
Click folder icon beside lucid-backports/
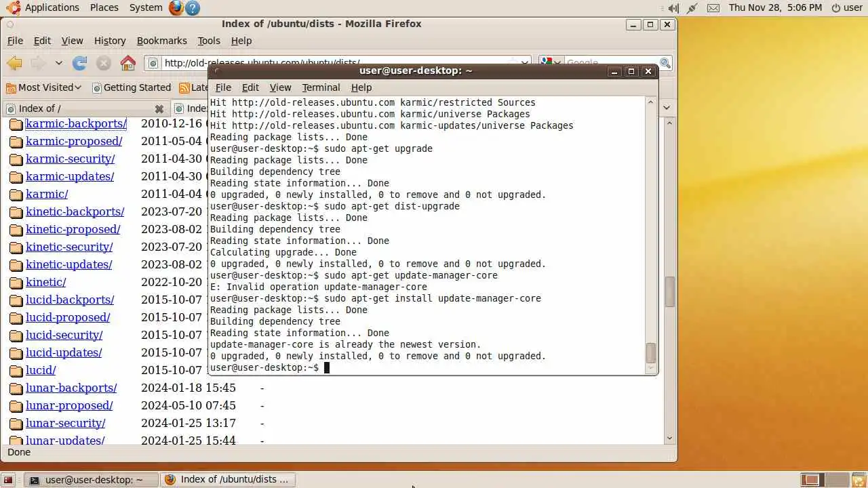pyautogui.click(x=16, y=300)
